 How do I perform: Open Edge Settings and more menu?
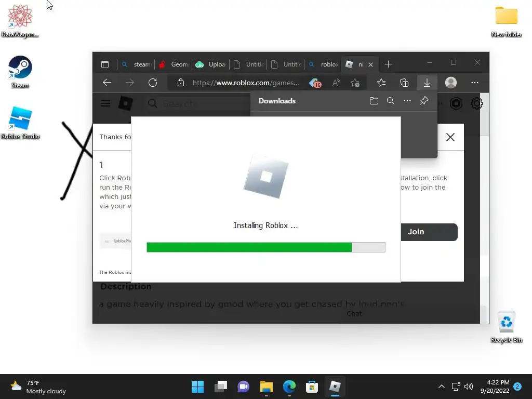[x=475, y=83]
